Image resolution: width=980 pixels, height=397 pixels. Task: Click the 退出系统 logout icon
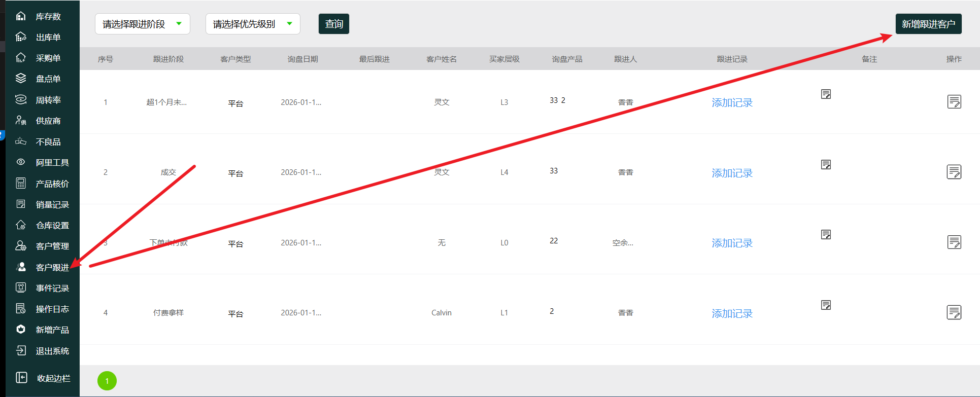(x=21, y=350)
